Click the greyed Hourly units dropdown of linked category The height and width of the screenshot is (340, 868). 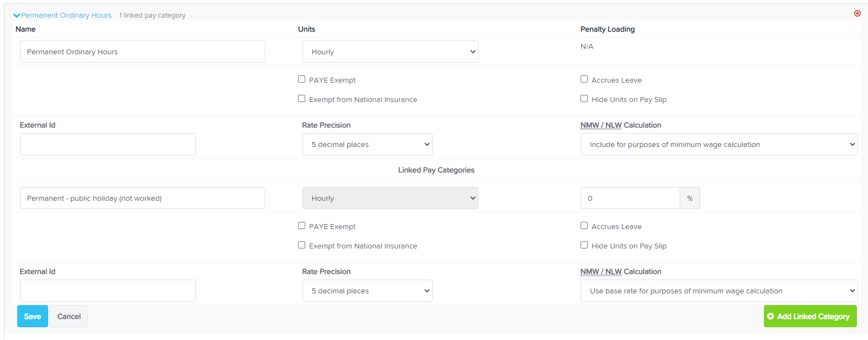pos(391,198)
